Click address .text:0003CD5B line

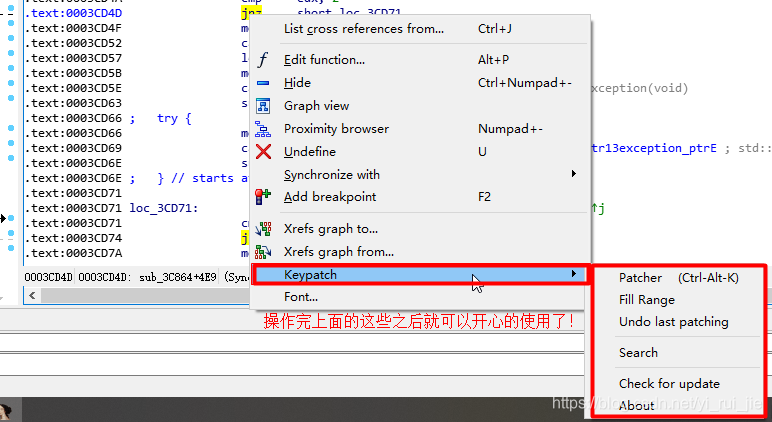click(74, 73)
